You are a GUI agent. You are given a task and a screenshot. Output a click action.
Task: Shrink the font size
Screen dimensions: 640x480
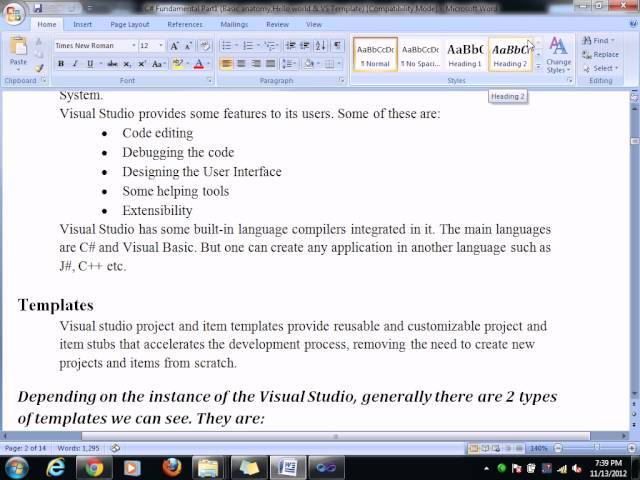(188, 46)
